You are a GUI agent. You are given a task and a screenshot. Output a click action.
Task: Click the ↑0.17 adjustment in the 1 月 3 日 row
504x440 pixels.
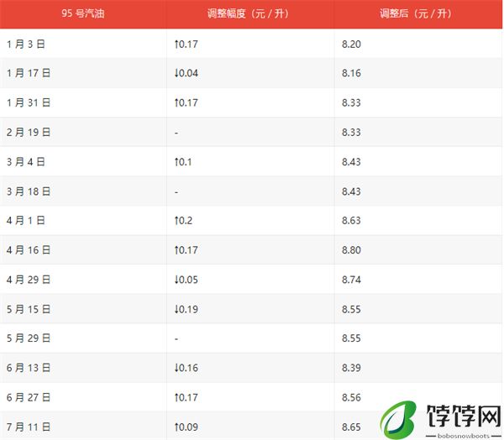(186, 44)
